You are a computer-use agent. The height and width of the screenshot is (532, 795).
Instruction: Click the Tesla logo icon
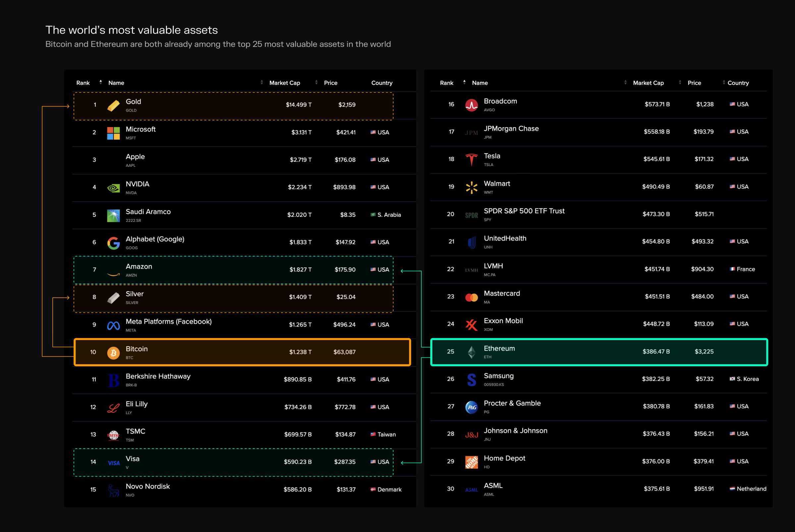471,159
